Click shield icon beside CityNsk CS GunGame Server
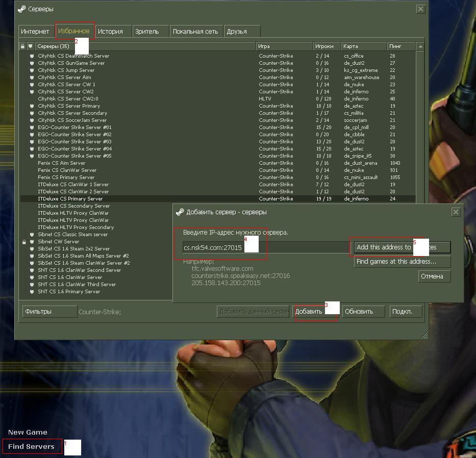The height and width of the screenshot is (458, 476). click(x=32, y=63)
